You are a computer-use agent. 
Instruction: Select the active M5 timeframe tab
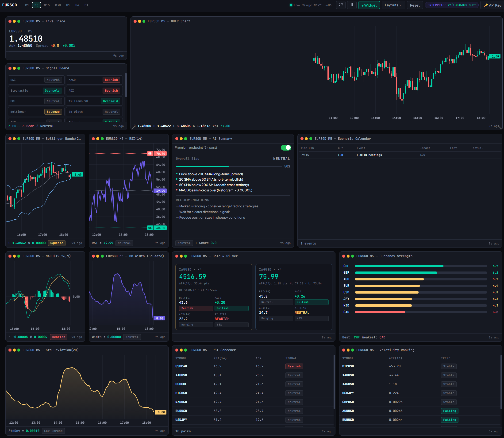[36, 5]
